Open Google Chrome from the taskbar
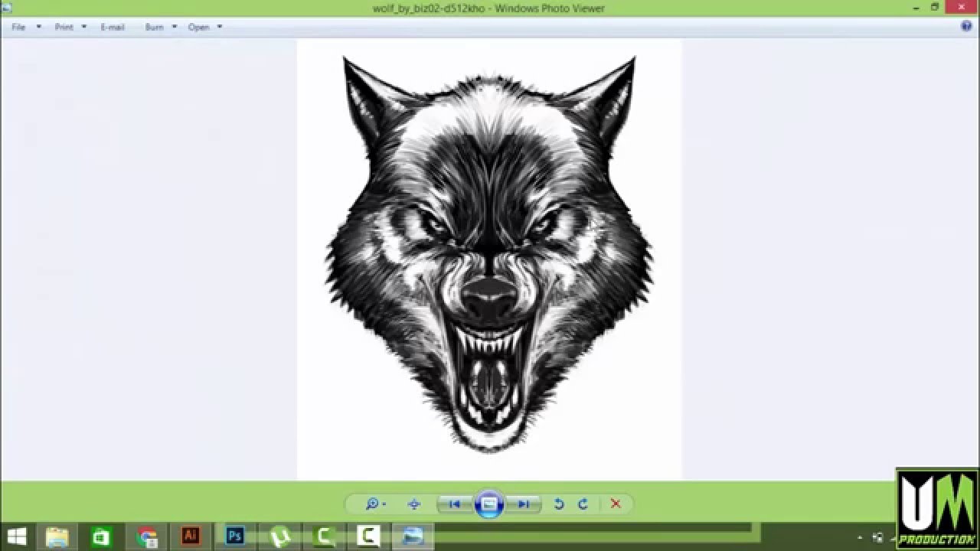Image resolution: width=980 pixels, height=551 pixels. tap(146, 536)
